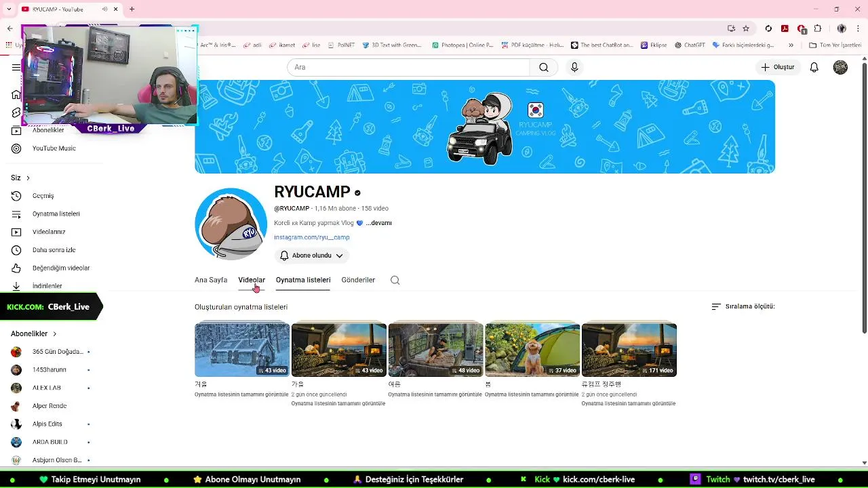Open the PDF küçültme bookmark

tap(533, 45)
